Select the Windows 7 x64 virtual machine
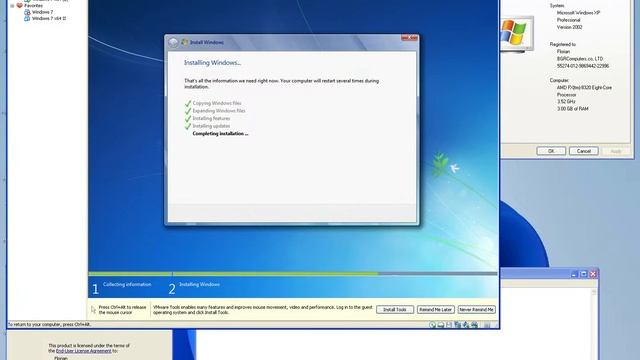The image size is (640, 360). [x=45, y=18]
